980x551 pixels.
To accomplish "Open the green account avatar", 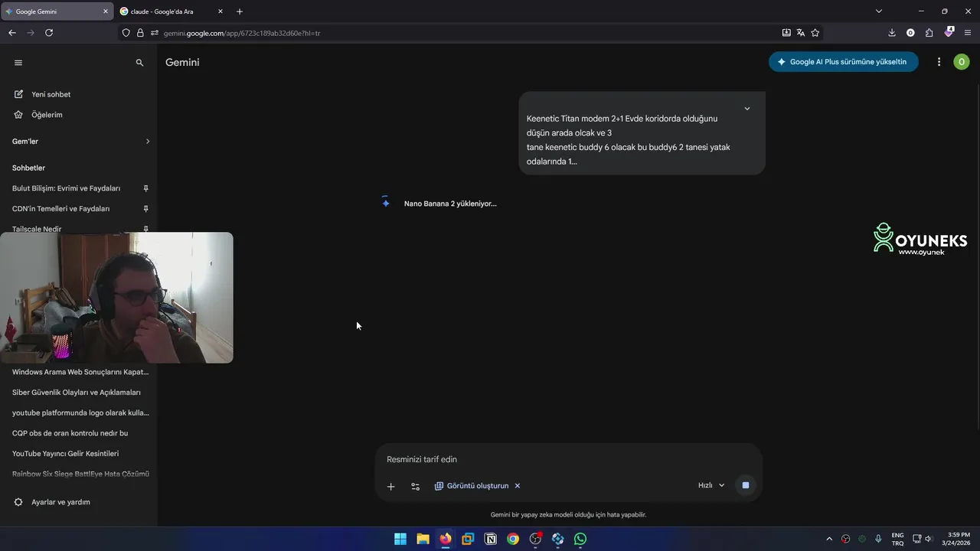I will pos(961,62).
